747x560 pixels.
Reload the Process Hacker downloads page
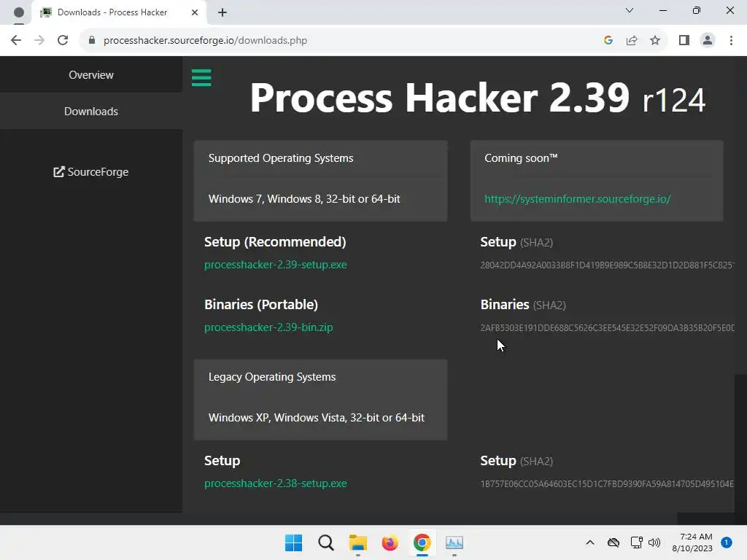[63, 41]
